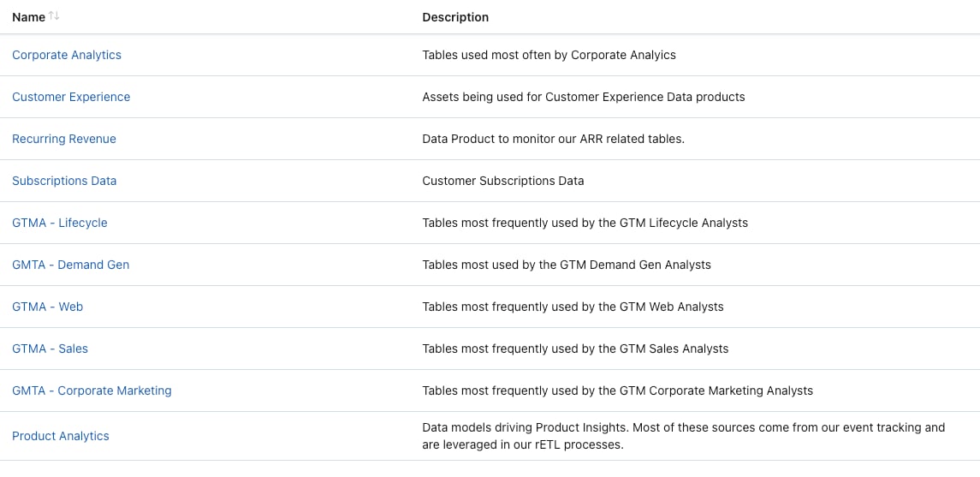Click the 'Tables used most often by Corporate Analyics' description

pyautogui.click(x=549, y=55)
